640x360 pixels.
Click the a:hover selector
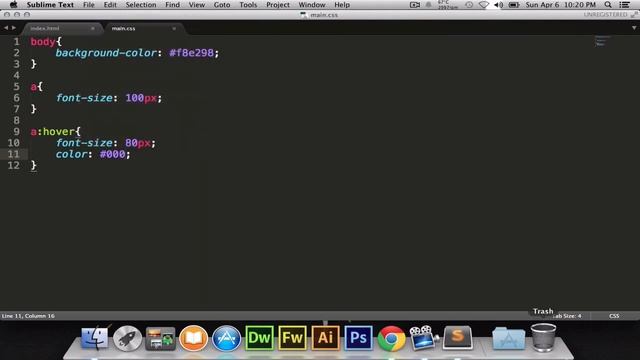[53, 131]
